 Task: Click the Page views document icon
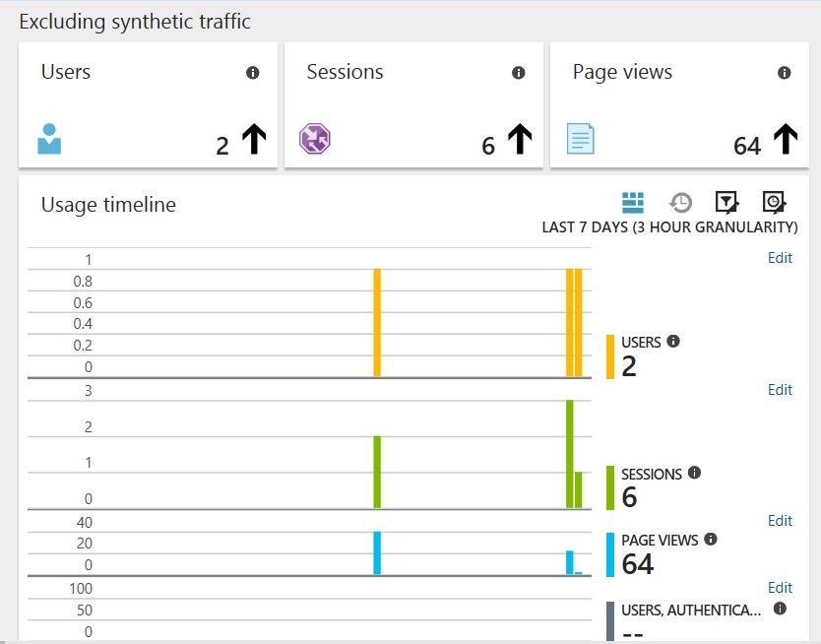pyautogui.click(x=580, y=139)
